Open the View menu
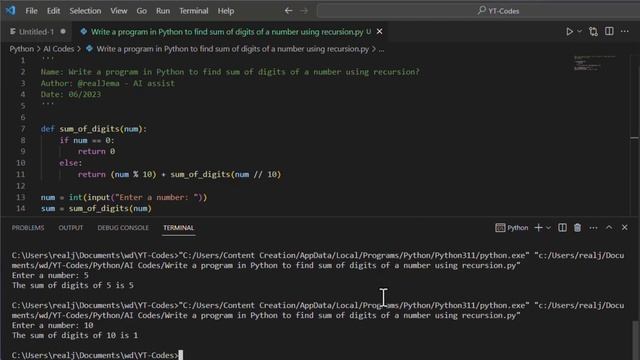The width and height of the screenshot is (640, 360). [x=119, y=11]
